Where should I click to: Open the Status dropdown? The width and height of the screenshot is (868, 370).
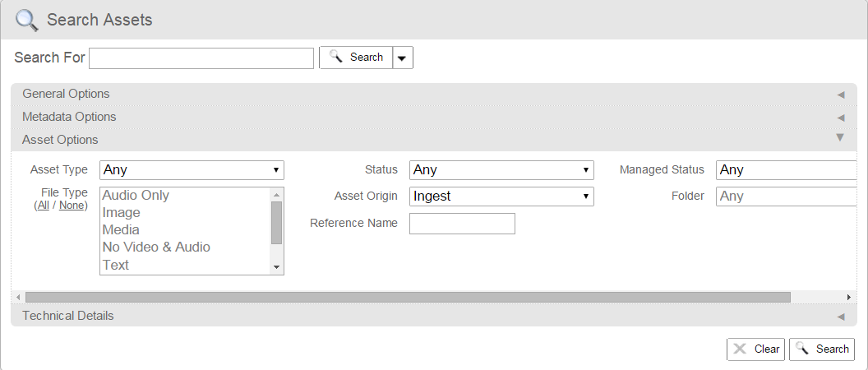[501, 170]
